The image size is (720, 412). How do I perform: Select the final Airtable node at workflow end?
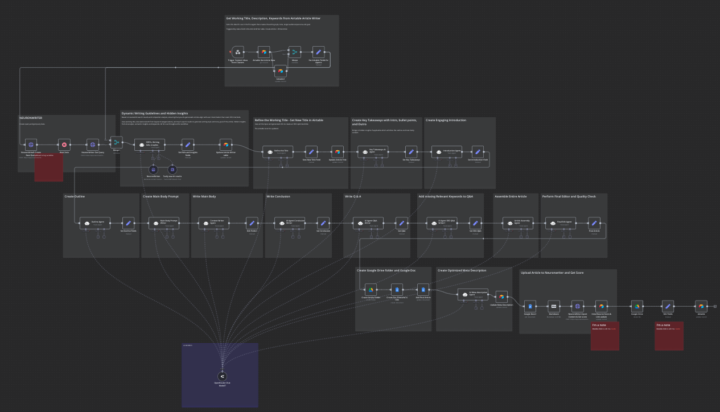click(x=701, y=306)
